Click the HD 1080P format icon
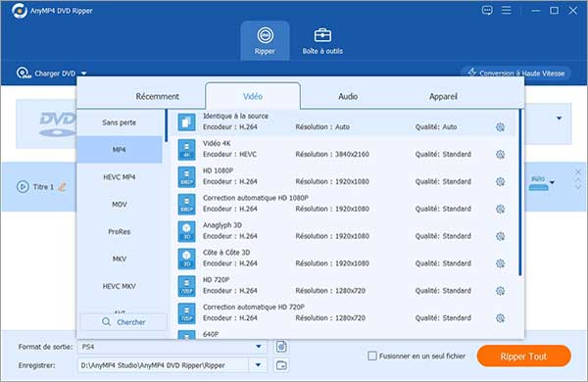The width and height of the screenshot is (588, 382). pyautogui.click(x=186, y=176)
